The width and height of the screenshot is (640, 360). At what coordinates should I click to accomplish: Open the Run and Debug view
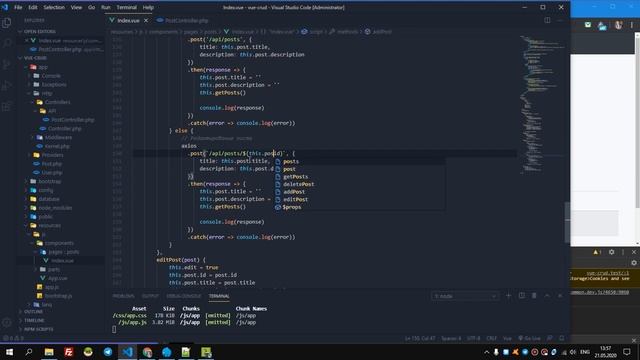(7, 85)
